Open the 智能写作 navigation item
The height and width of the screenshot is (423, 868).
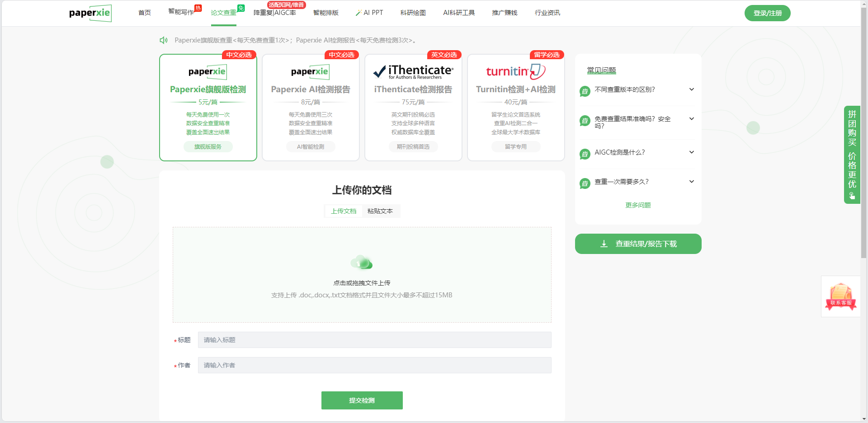pos(181,12)
